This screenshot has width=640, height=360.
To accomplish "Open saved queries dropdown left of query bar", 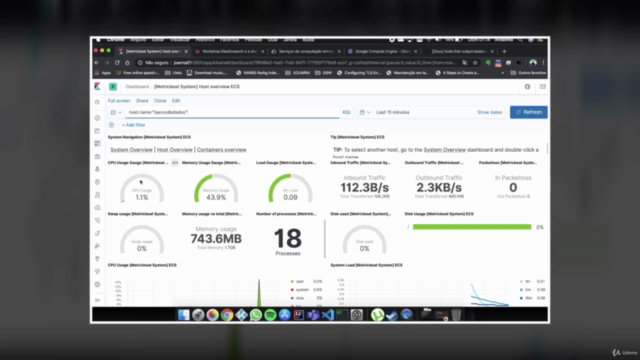I will (x=116, y=112).
